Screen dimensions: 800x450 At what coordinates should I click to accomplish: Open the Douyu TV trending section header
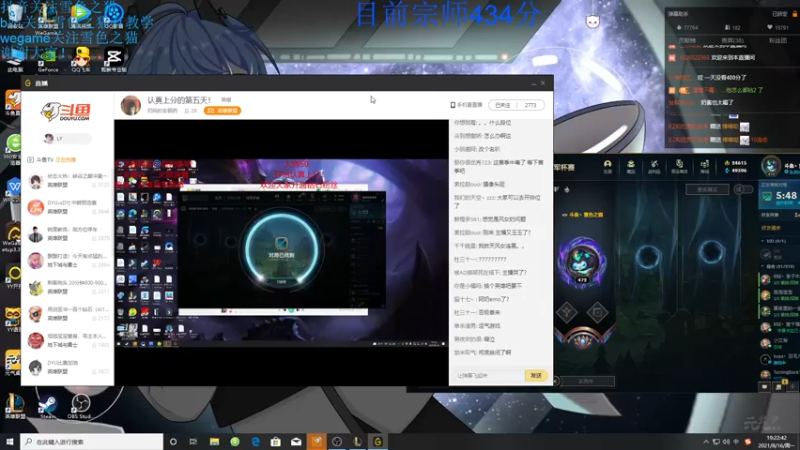point(52,160)
